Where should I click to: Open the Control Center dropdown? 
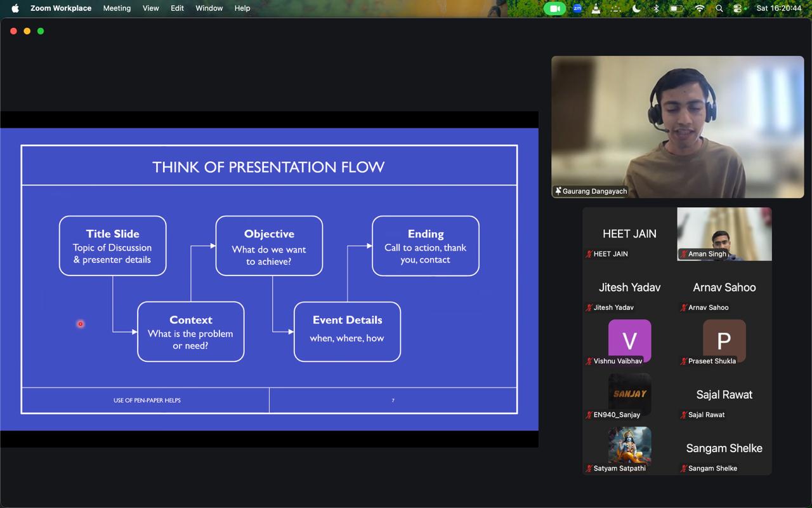[737, 8]
